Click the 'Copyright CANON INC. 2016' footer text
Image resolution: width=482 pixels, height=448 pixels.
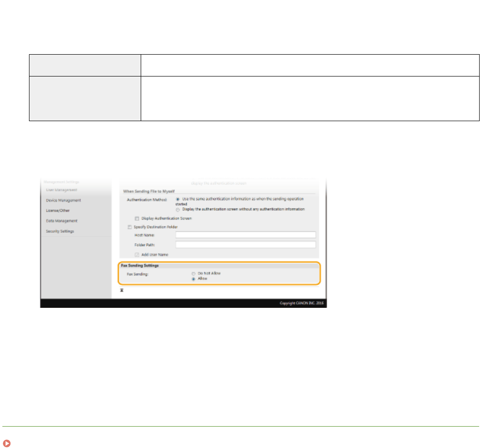point(301,303)
